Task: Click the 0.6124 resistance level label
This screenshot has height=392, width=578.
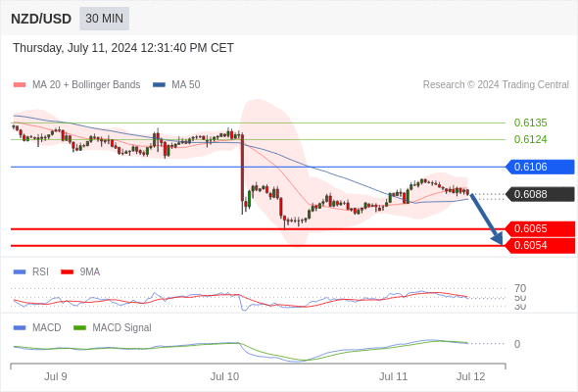Action: (x=530, y=139)
